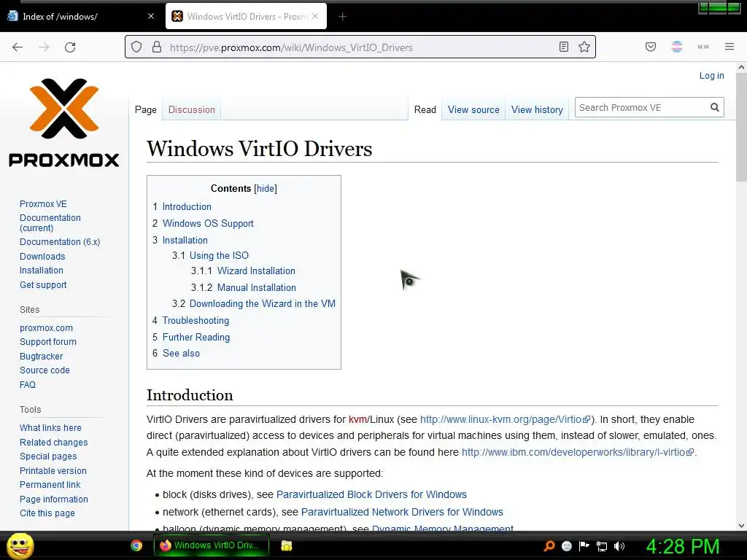Open the linux-kvm.org Virtio link
Viewport: 747px width, 560px height.
[505, 419]
